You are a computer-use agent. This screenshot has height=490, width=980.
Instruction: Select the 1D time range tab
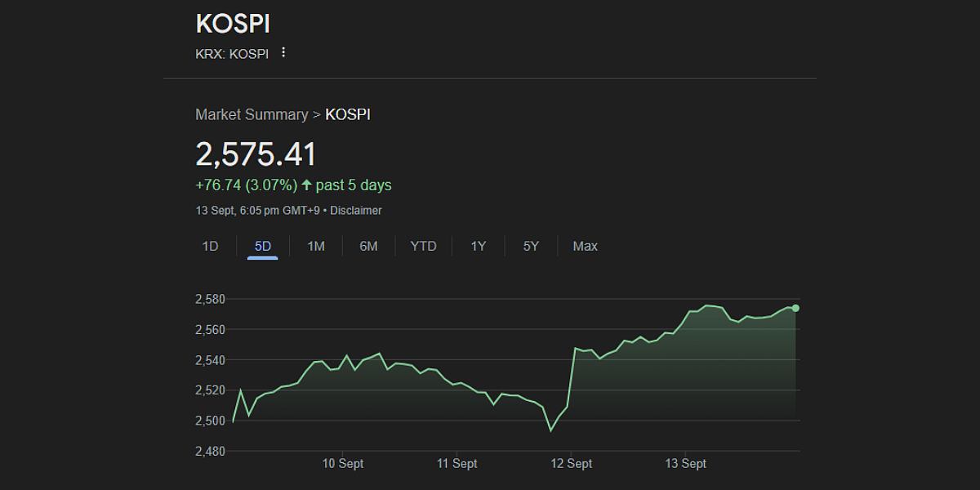(210, 246)
